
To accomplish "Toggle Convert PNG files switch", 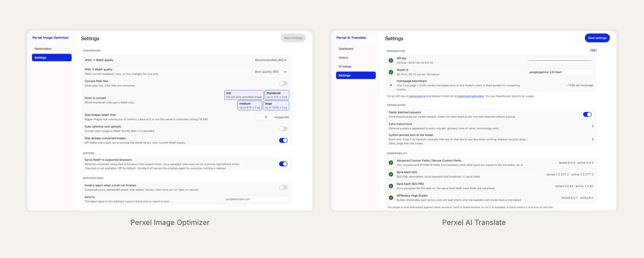I will click(283, 83).
